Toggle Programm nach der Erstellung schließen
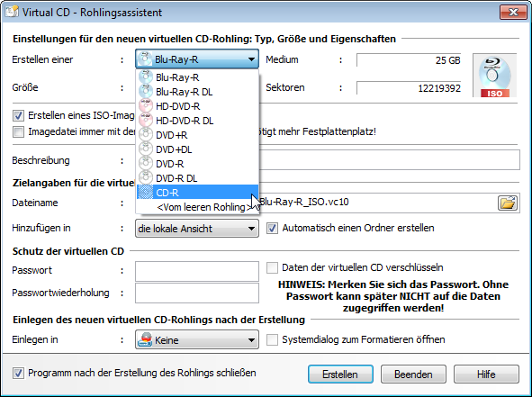 (18, 373)
